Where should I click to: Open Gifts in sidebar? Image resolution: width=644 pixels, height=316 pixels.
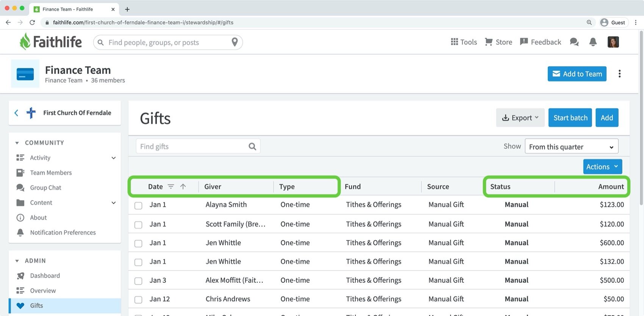click(65, 305)
